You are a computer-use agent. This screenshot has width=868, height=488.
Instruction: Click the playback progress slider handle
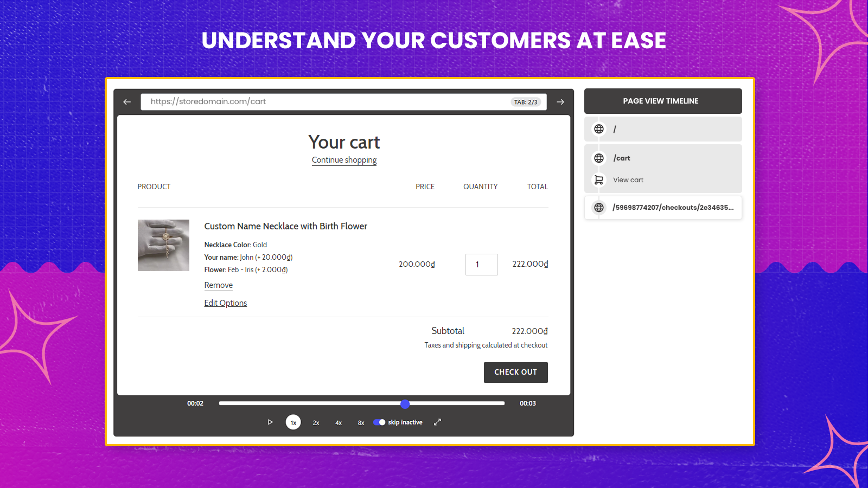click(x=405, y=403)
